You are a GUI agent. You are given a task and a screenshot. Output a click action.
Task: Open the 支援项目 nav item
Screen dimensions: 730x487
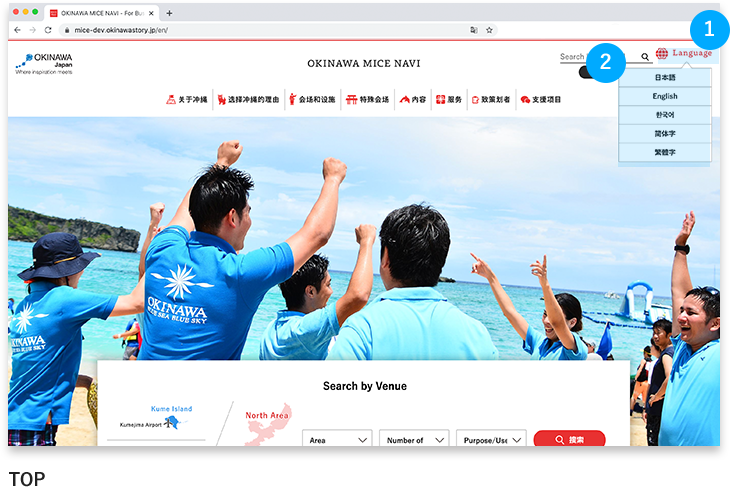pyautogui.click(x=541, y=99)
